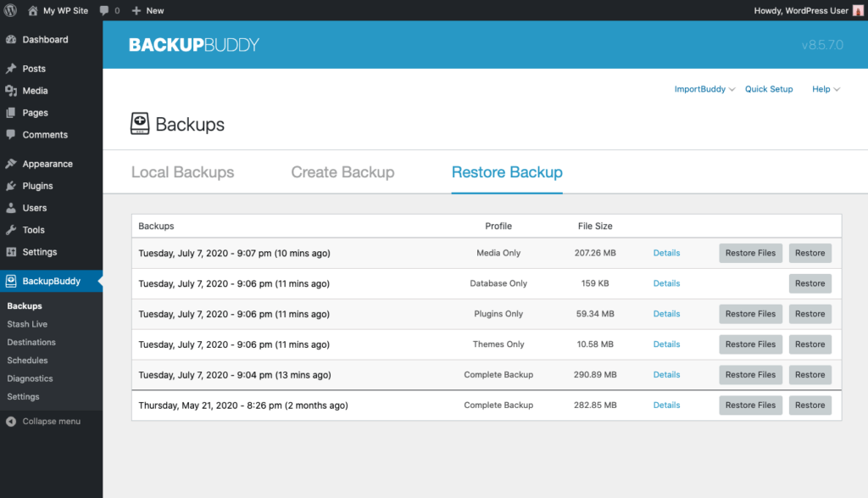
Task: Open the user avatar in the admin bar
Action: click(858, 10)
